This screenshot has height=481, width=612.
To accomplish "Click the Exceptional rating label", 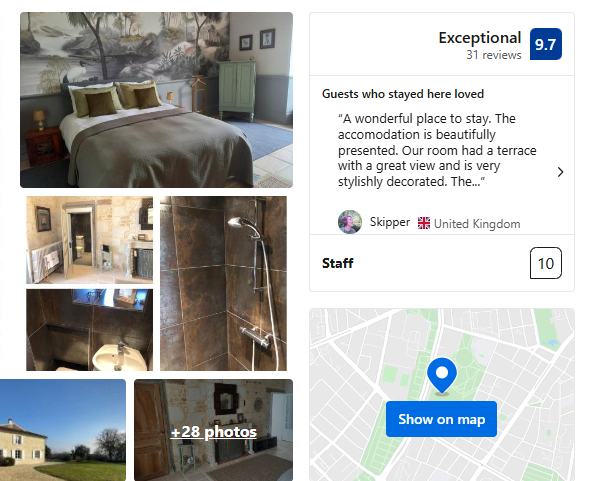I will tap(480, 38).
